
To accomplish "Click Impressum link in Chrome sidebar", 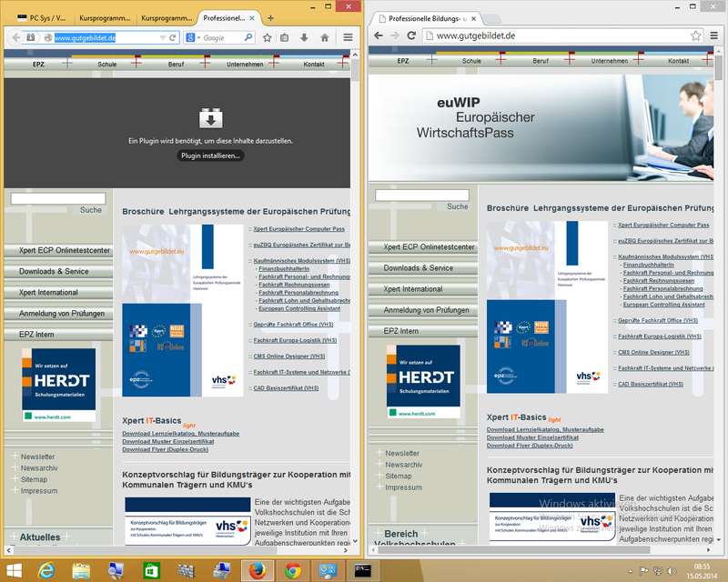I will [403, 487].
